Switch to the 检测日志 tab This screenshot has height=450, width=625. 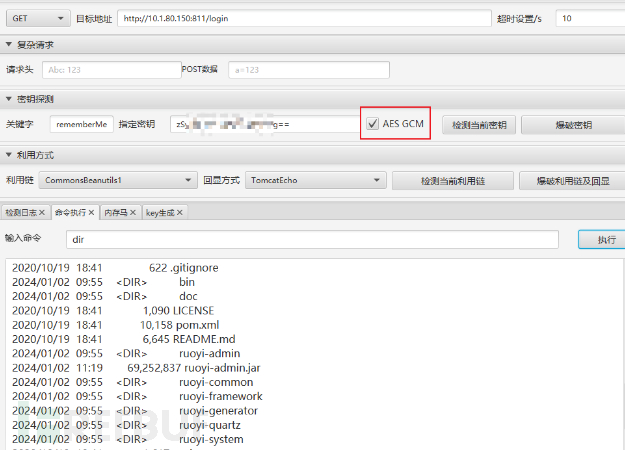point(20,213)
